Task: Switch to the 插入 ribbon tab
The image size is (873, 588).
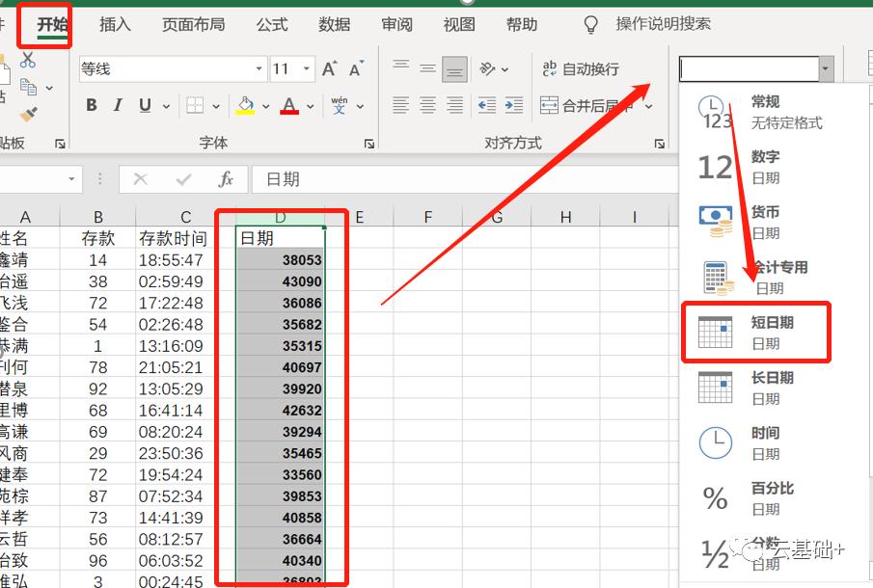Action: [x=114, y=26]
